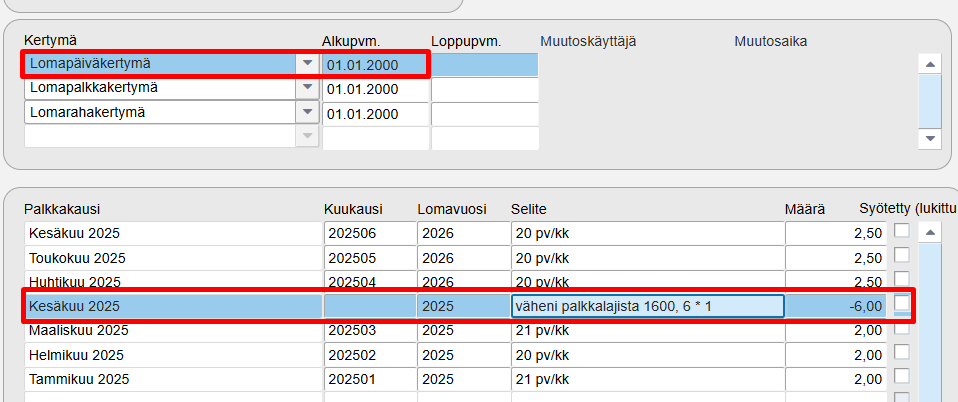Select highlighted Kesäkuu 2025 cell with empty Kuukausi
This screenshot has width=958, height=402.
click(x=174, y=306)
